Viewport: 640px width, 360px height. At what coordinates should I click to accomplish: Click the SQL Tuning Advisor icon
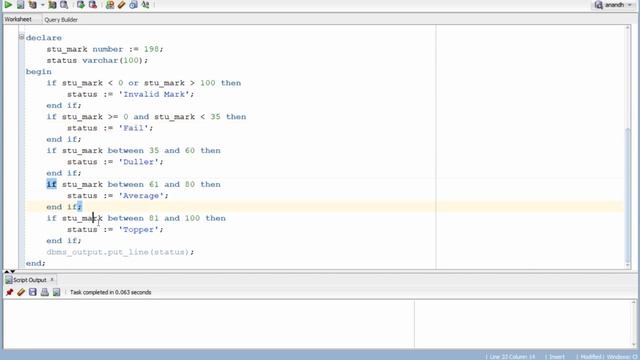[x=64, y=5]
